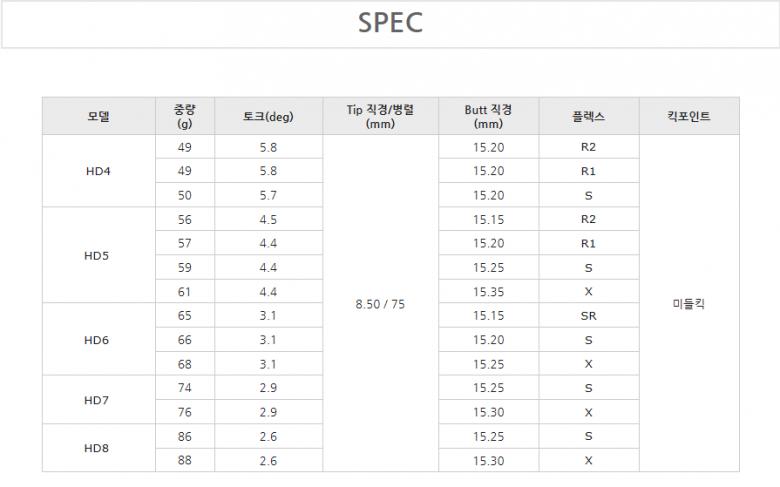780x487 pixels.
Task: Select the Butt 직경 column header
Action: pos(488,116)
